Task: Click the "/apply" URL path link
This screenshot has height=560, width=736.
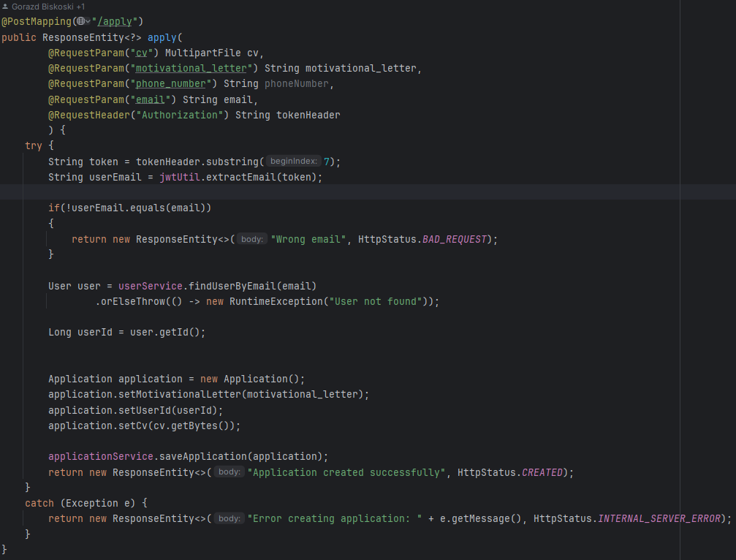Action: (x=119, y=22)
